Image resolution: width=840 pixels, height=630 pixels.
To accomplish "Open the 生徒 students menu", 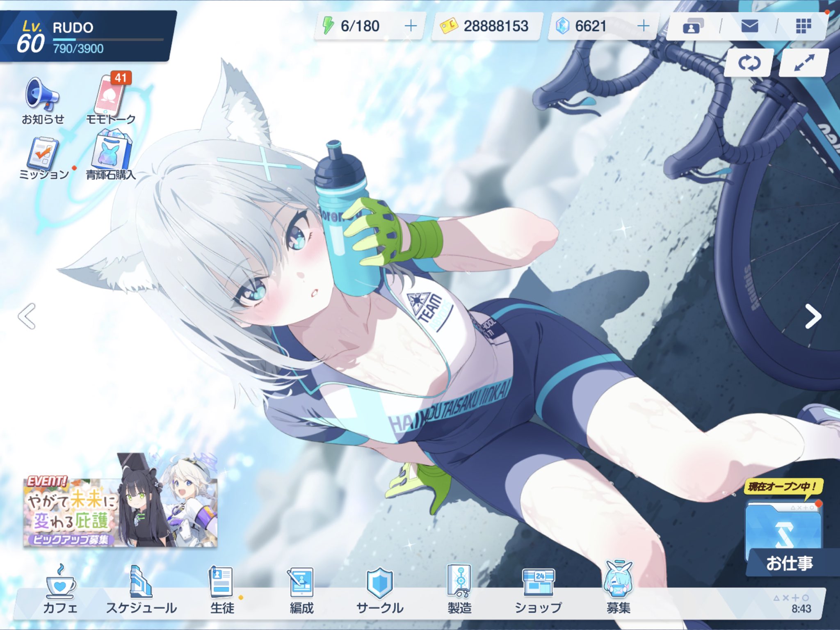I will click(x=221, y=591).
